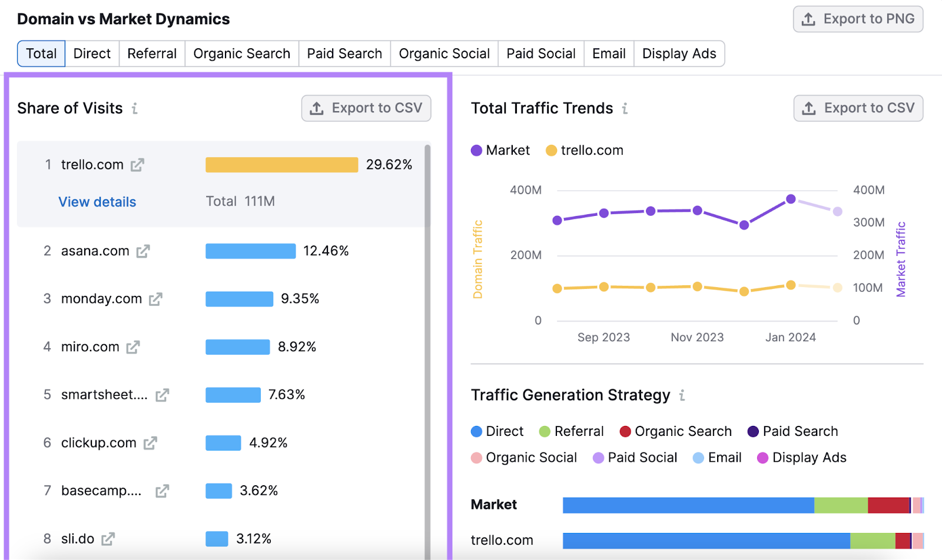The image size is (942, 560).
Task: Open asana.com external link icon
Action: click(143, 251)
